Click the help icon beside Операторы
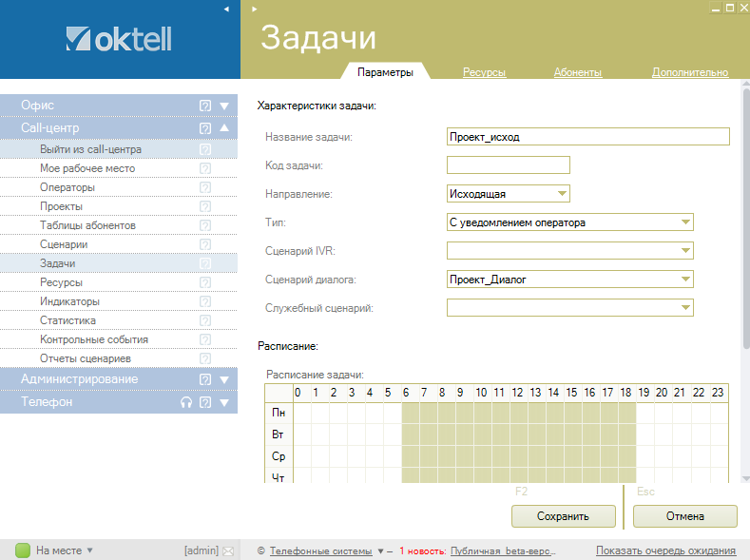Image resolution: width=750 pixels, height=560 pixels. pyautogui.click(x=204, y=187)
